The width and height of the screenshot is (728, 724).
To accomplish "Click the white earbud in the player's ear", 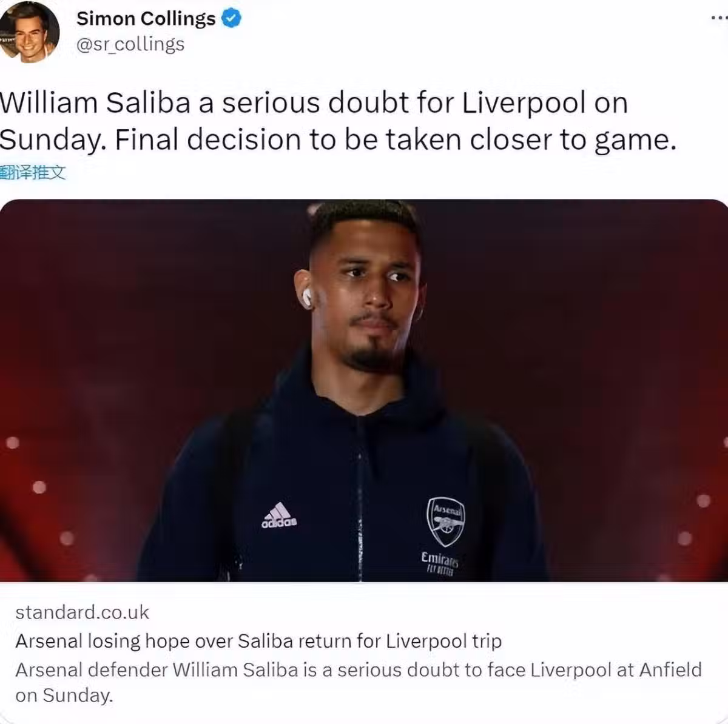I will pyautogui.click(x=307, y=297).
